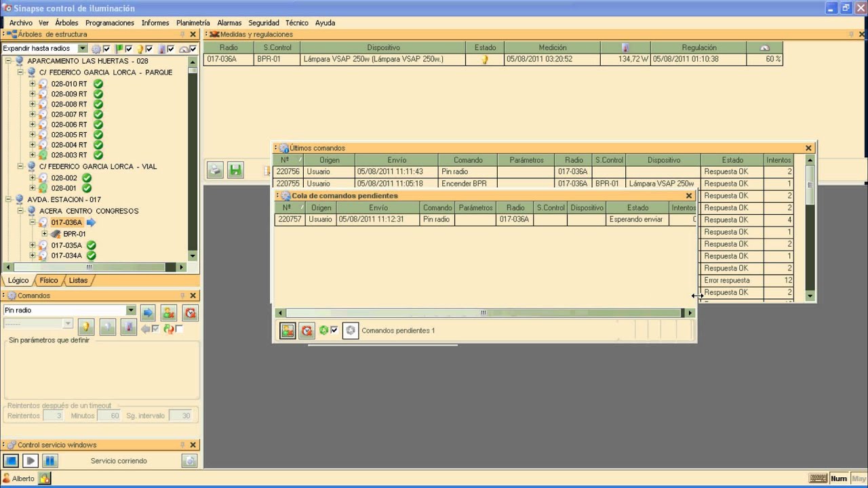Open the Planimetría menu
868x488 pixels.
[193, 22]
